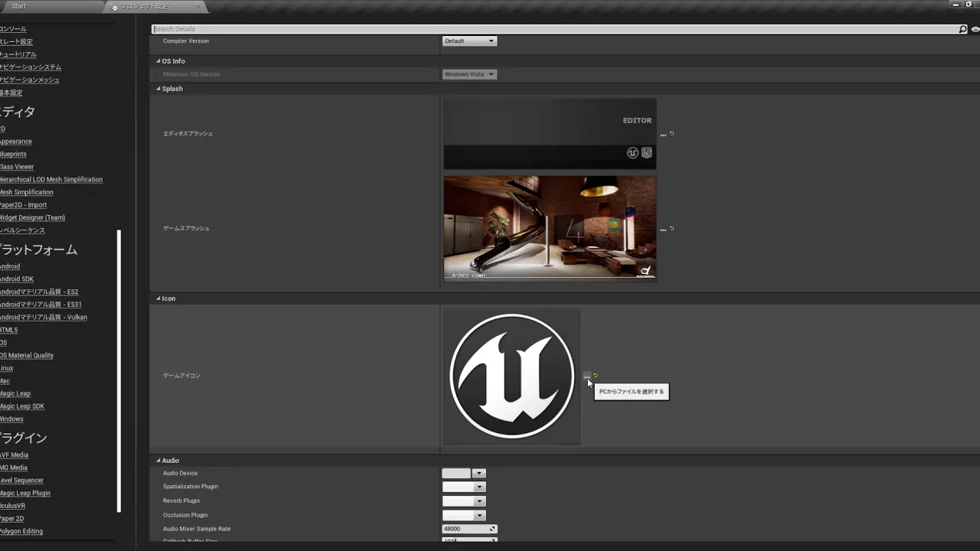The image size is (980, 551).
Task: Open Androidマテリアル品質 - ES31 settings
Action: coord(41,305)
